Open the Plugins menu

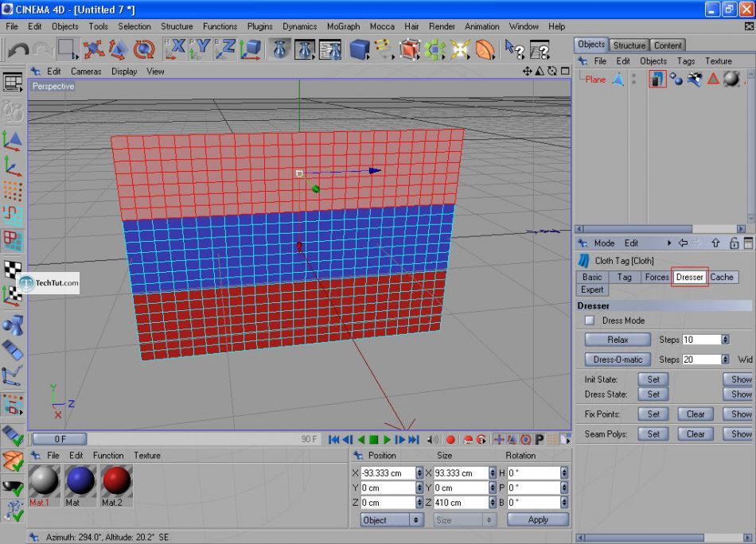click(260, 26)
